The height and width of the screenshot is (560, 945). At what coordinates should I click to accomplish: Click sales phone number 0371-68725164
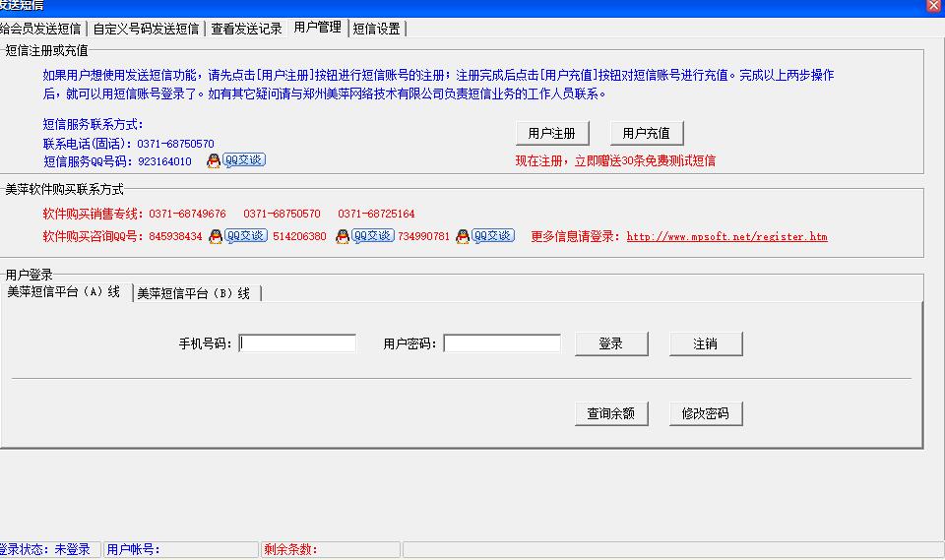tap(376, 214)
